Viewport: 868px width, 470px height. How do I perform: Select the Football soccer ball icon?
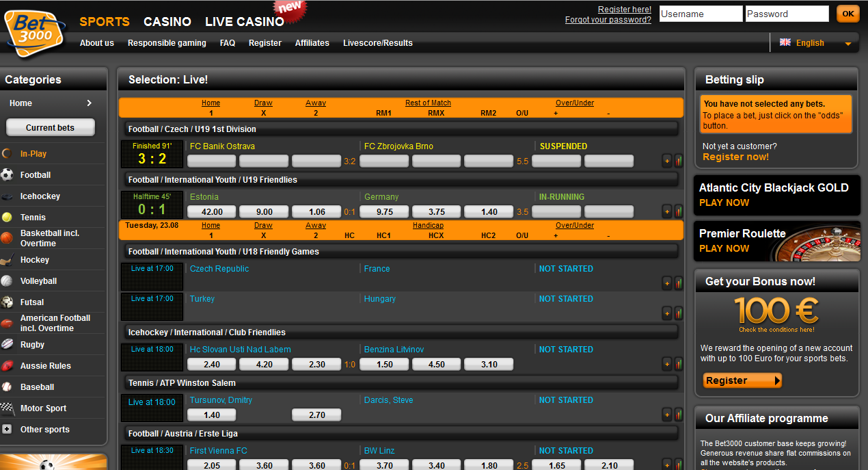7,175
